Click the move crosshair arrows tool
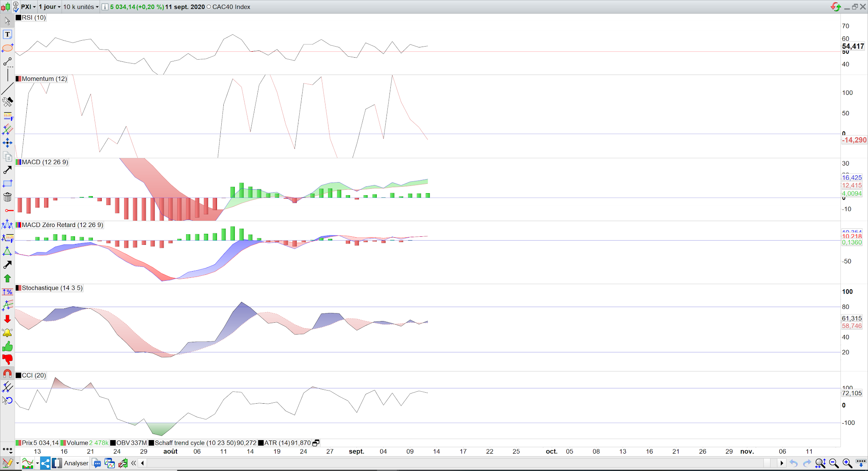Screen dimensions: 868x471 [7, 143]
